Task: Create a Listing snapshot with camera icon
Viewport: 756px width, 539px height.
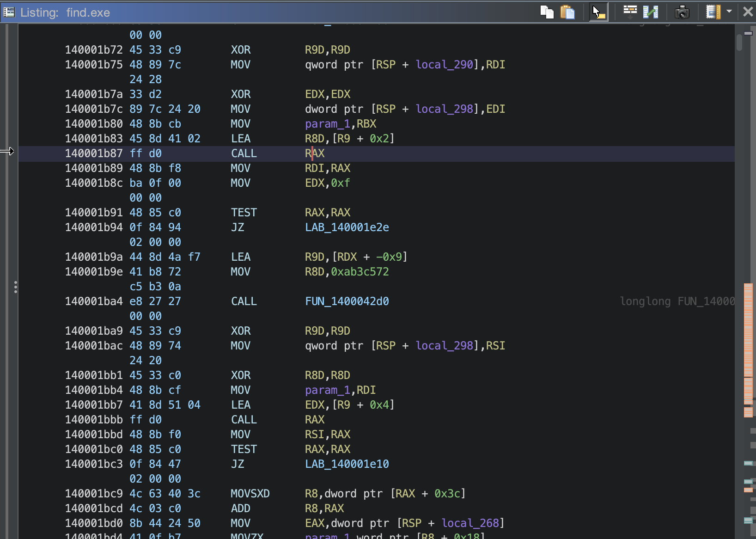Action: 682,12
